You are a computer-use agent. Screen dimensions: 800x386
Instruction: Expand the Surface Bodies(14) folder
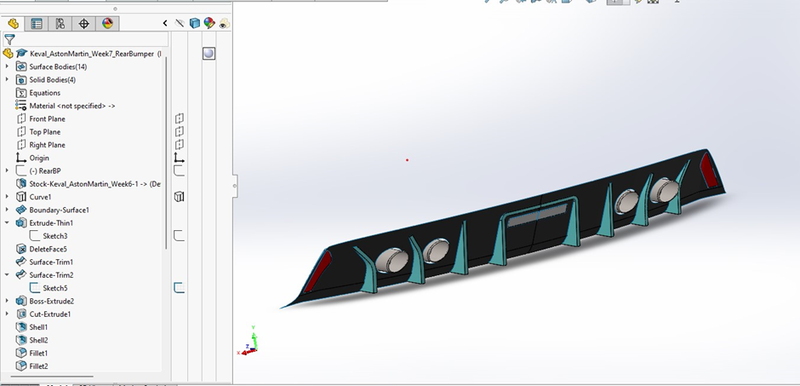tap(7, 66)
